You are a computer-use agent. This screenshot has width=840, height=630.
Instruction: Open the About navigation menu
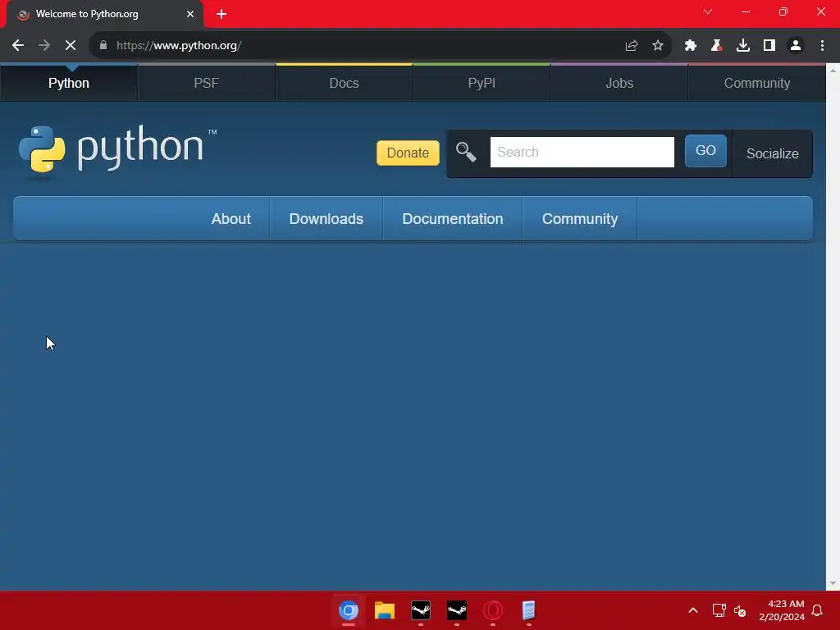click(x=231, y=218)
